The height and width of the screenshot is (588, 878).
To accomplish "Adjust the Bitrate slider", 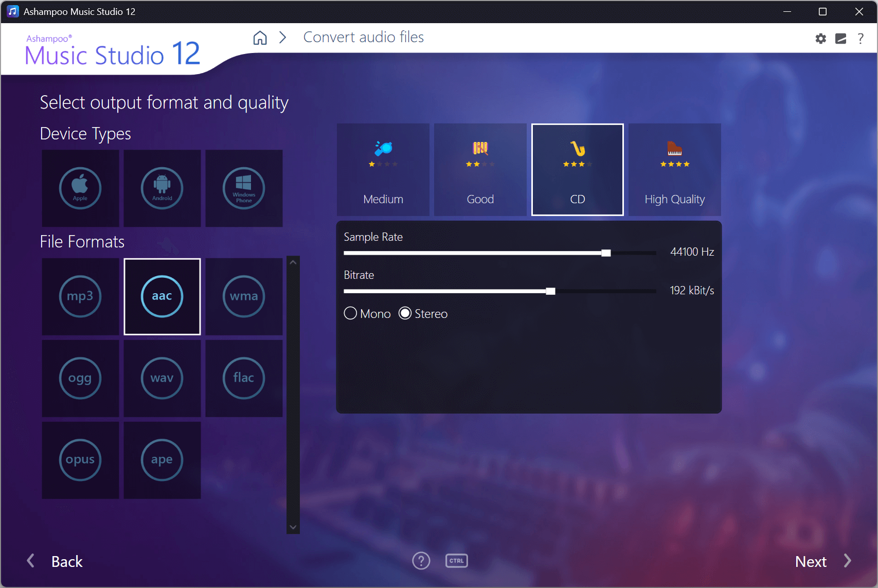I will click(550, 291).
